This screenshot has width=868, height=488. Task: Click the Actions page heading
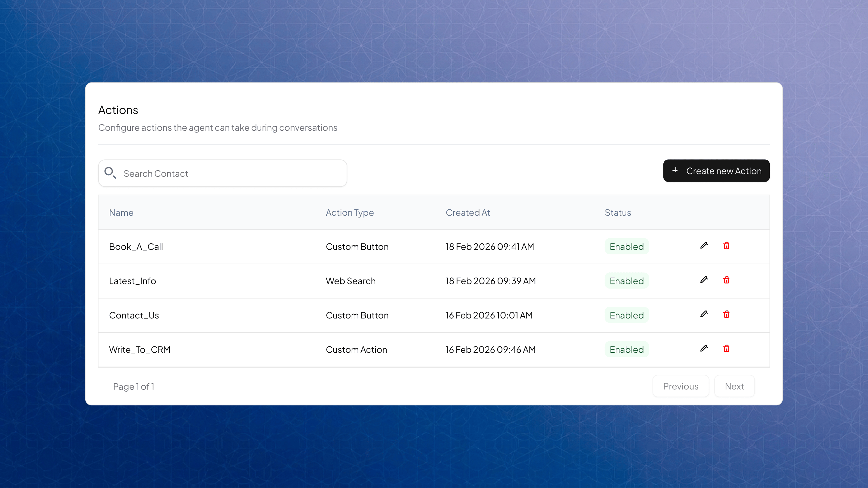click(118, 110)
